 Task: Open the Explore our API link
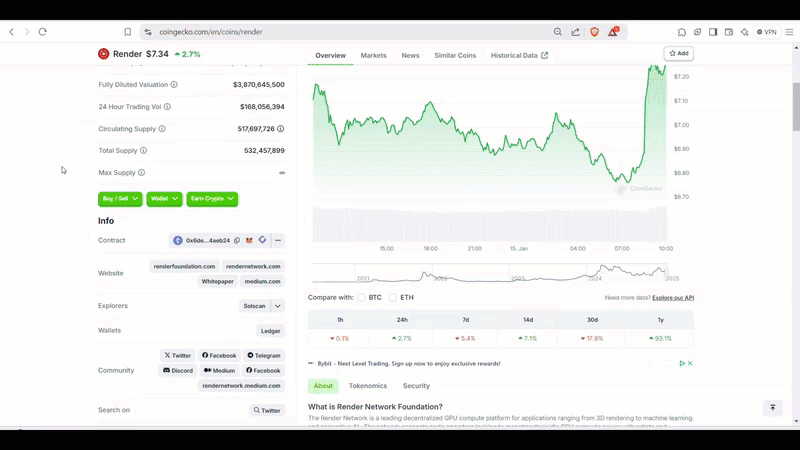point(673,297)
